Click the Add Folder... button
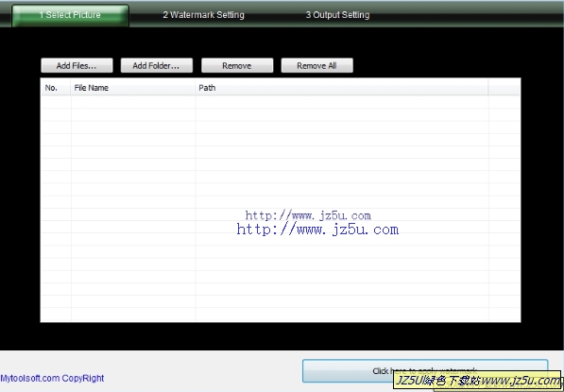 tap(157, 65)
